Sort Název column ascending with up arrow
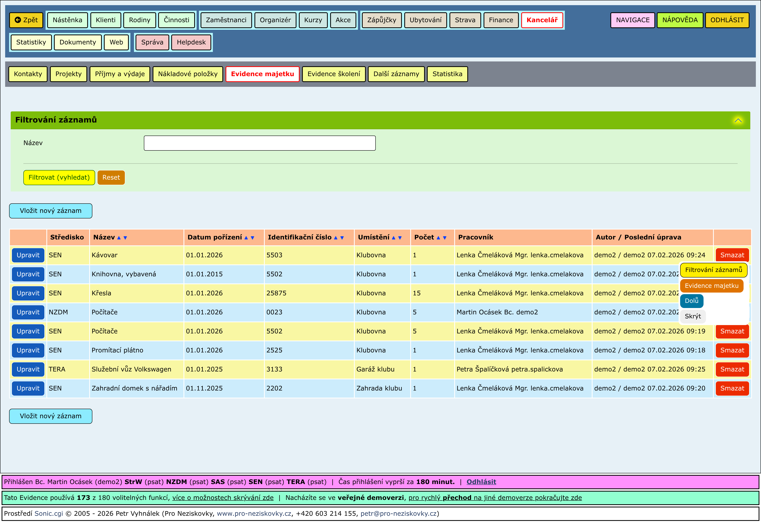 (119, 238)
